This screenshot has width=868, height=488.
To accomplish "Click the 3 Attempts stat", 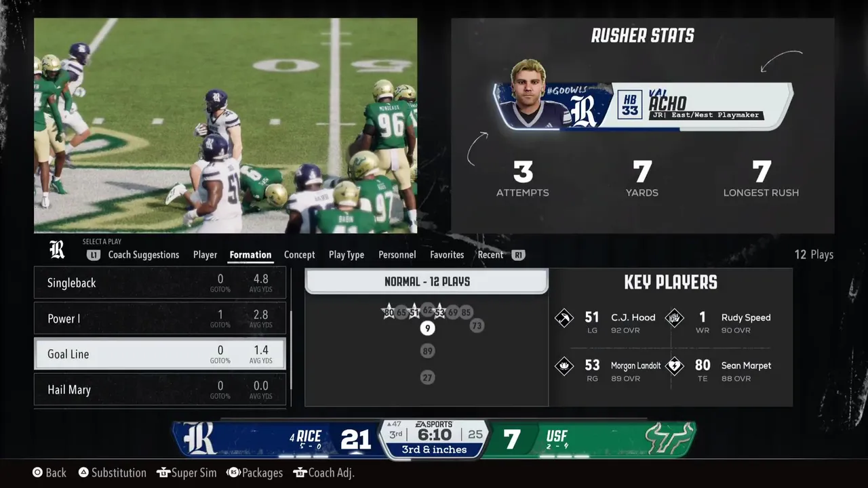I will (x=523, y=178).
